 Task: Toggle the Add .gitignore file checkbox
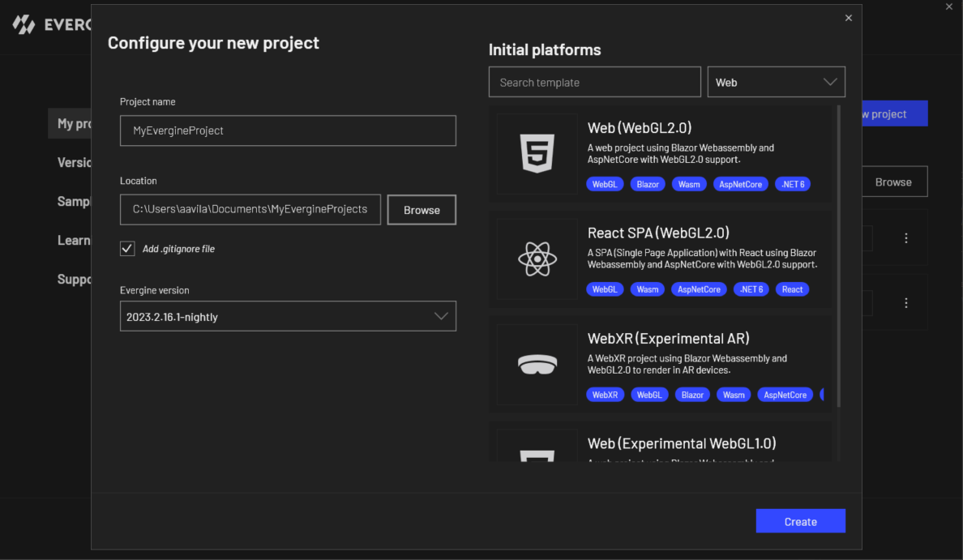127,249
